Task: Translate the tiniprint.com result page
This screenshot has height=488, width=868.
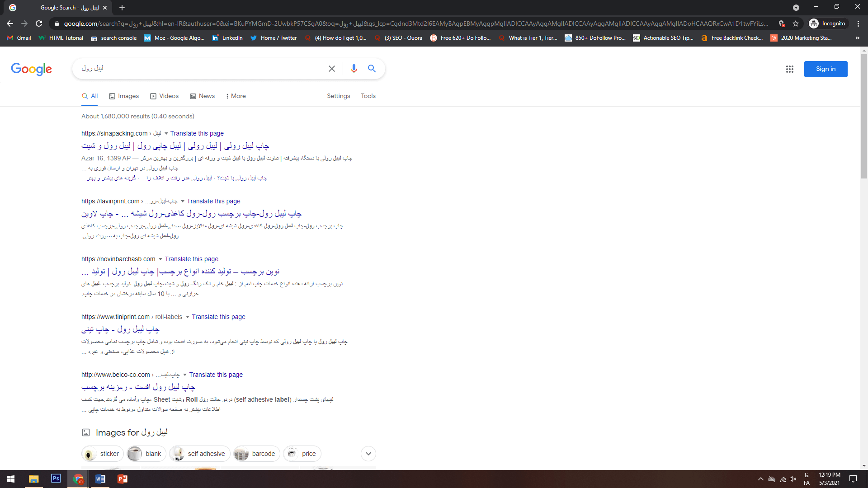Action: [218, 317]
